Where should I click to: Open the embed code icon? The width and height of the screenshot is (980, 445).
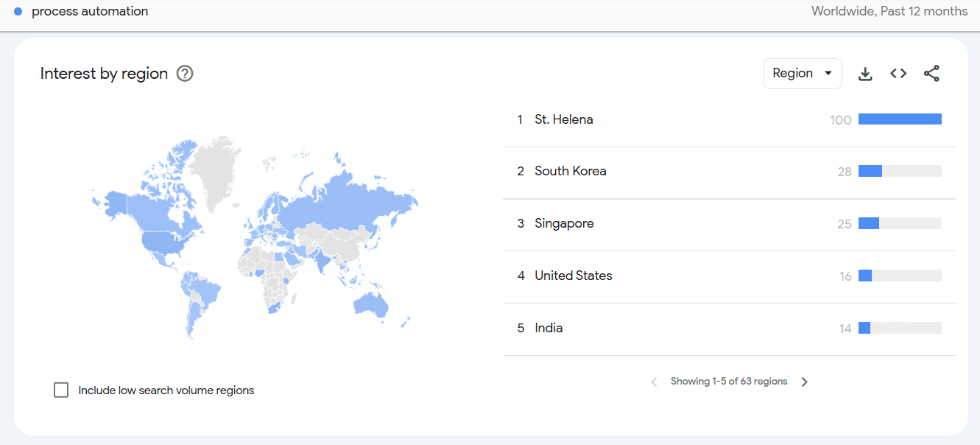[898, 74]
